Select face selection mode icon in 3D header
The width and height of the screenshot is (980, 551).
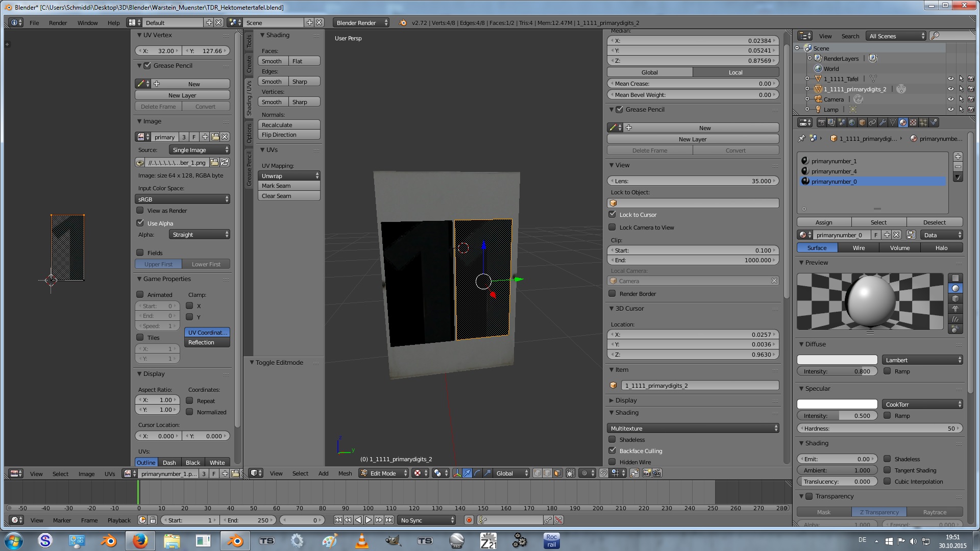pyautogui.click(x=557, y=473)
